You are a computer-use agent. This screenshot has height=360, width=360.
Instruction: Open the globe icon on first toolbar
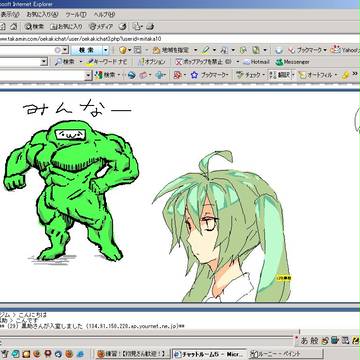click(x=279, y=50)
